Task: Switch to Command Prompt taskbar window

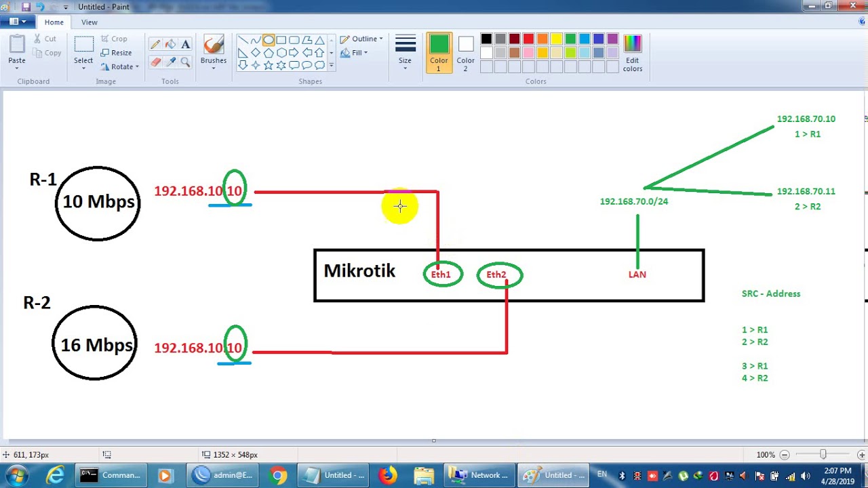Action: point(110,475)
